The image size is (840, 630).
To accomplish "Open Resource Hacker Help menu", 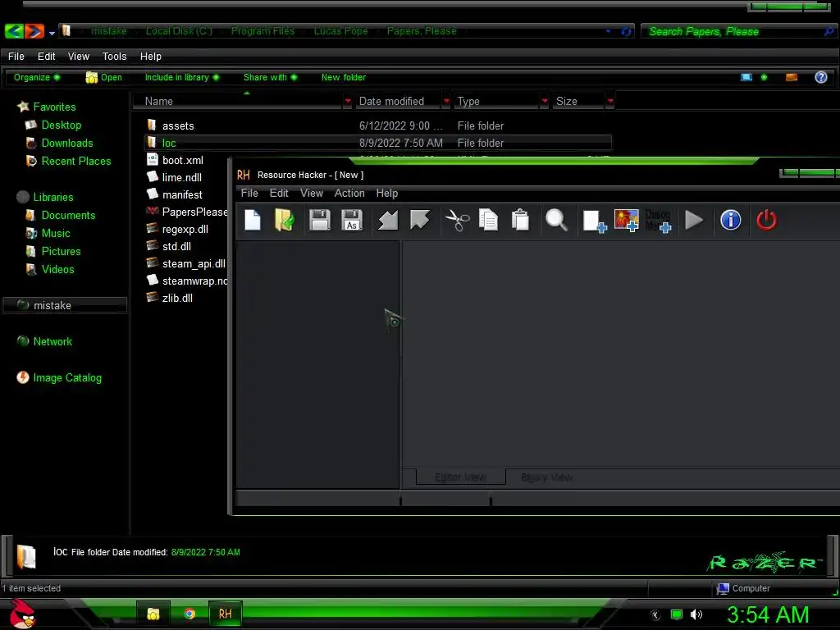I will [x=387, y=194].
